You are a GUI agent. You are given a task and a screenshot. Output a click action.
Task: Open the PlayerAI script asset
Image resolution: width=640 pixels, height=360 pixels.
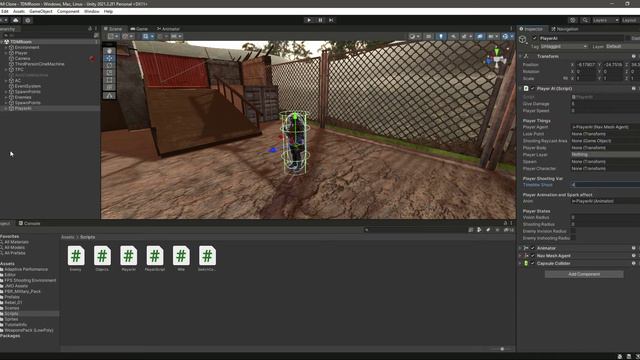pos(129,259)
